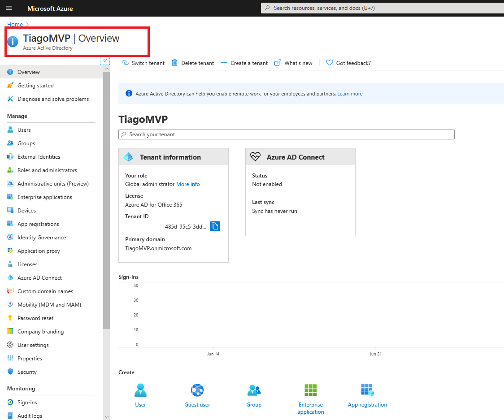Click Create a tenant button

[244, 63]
